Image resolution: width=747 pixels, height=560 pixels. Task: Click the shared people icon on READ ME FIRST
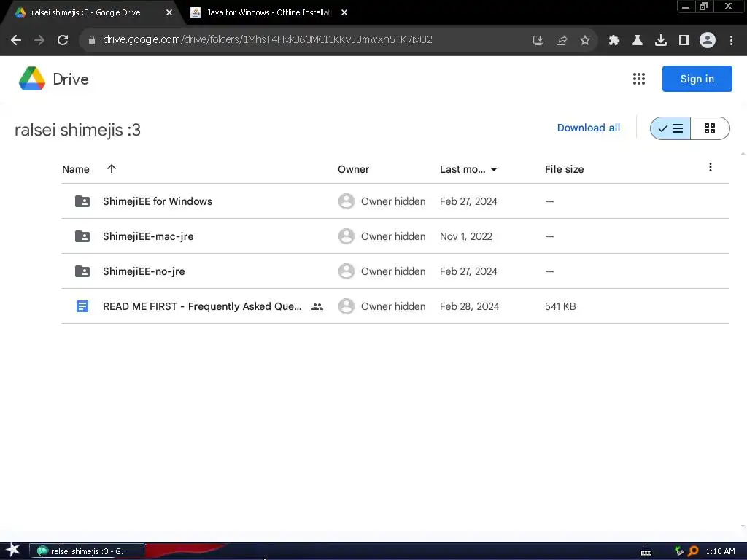(x=317, y=307)
